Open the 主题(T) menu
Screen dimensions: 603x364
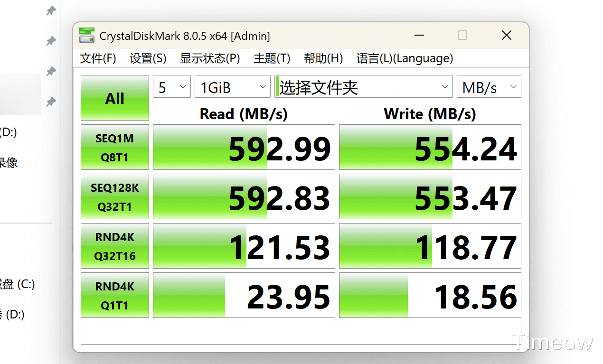(272, 58)
